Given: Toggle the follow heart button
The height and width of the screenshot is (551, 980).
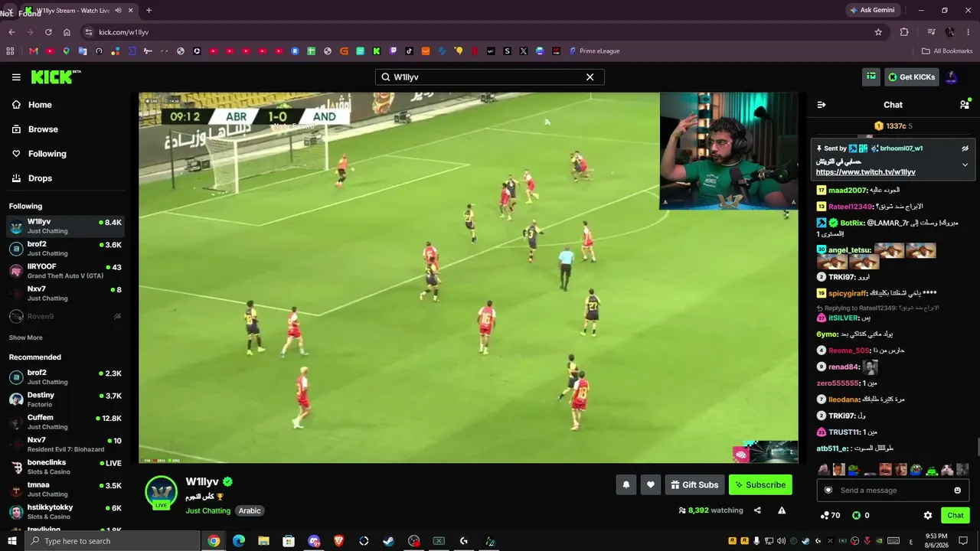Looking at the screenshot, I should coord(651,484).
